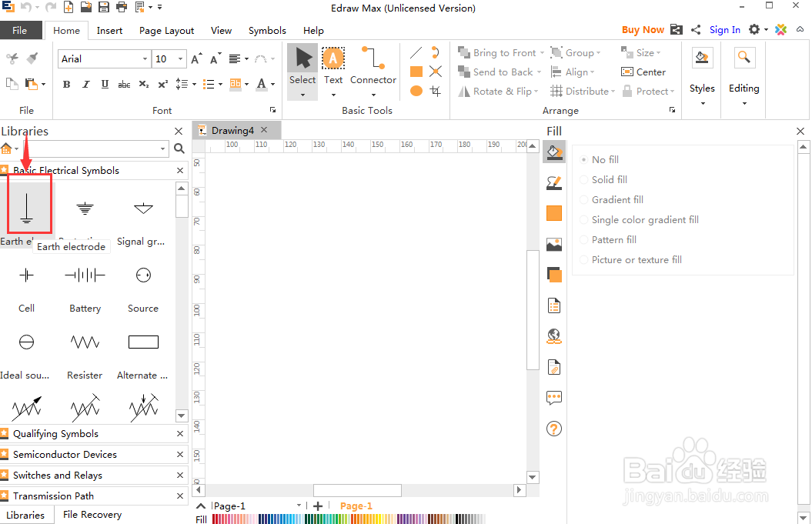Viewport: 812px width, 524px height.
Task: Add a new page with plus button
Action: click(318, 506)
